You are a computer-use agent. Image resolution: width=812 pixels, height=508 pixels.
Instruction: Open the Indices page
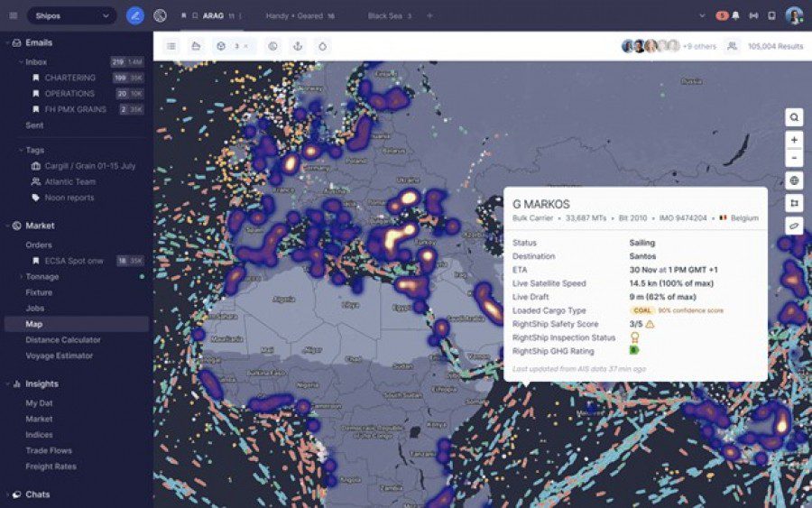(x=39, y=435)
